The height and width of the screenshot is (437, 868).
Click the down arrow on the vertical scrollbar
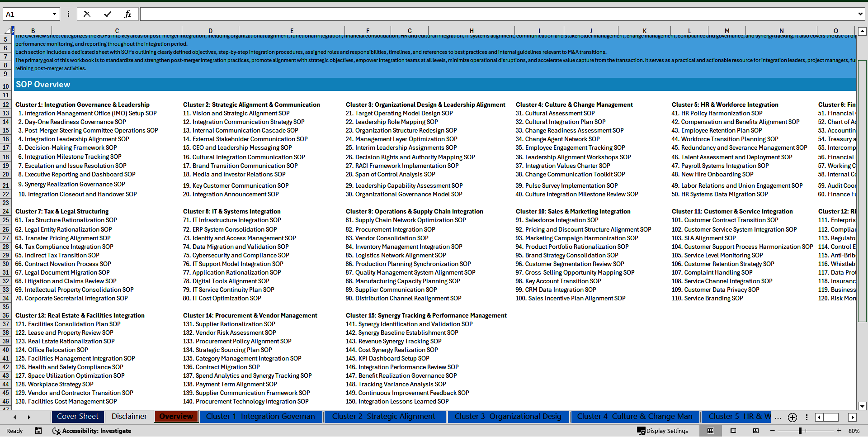(863, 406)
